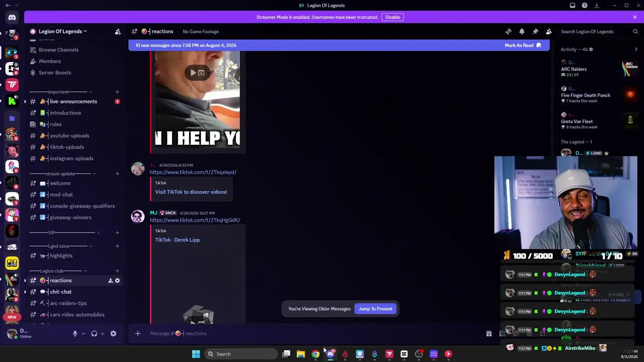Toggle microphone mute
This screenshot has height=362, width=644.
tap(75, 333)
